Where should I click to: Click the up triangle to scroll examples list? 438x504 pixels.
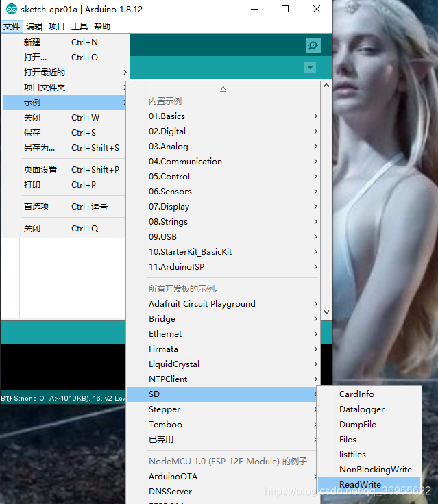click(x=223, y=89)
